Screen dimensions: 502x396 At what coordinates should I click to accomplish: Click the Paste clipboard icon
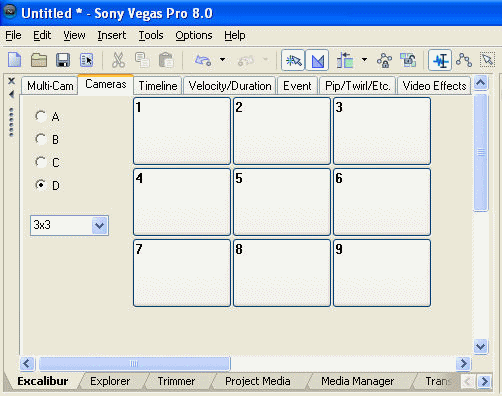click(x=166, y=60)
